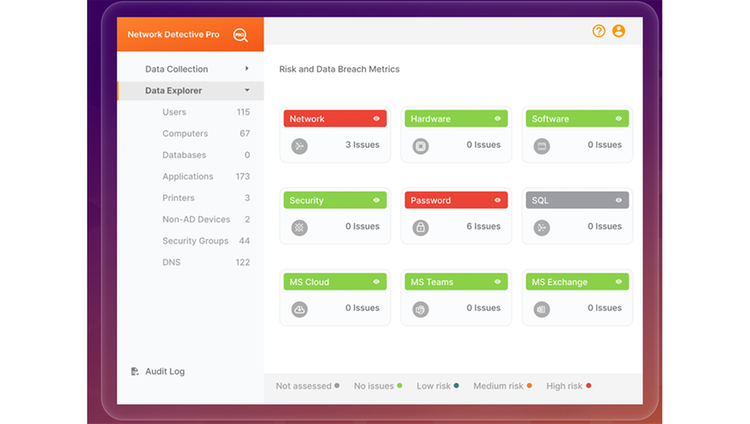
Task: Click the Hardware card chip icon
Action: [420, 146]
